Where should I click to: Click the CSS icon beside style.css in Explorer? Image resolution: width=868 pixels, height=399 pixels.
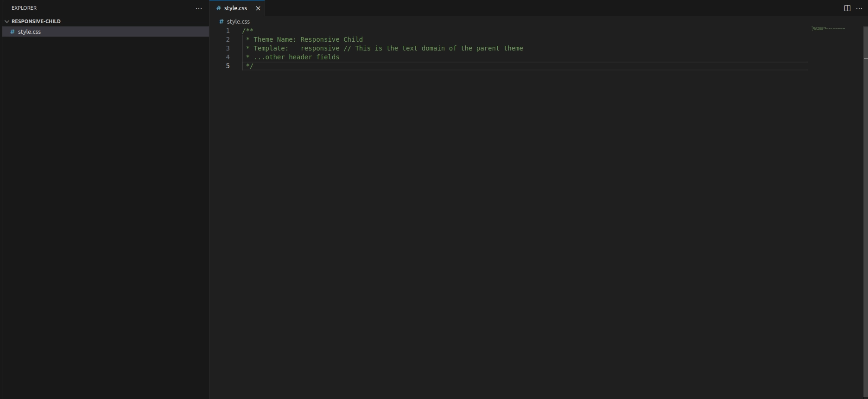(13, 32)
